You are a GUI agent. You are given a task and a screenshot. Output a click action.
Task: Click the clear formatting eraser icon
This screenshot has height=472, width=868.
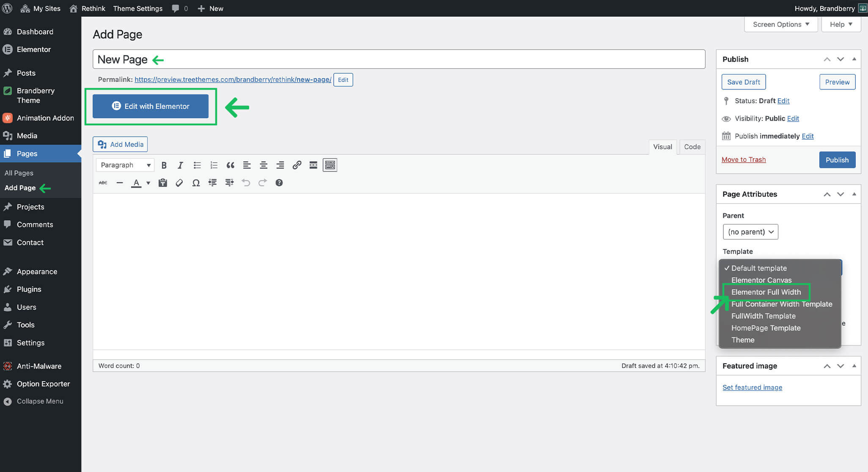pos(179,183)
